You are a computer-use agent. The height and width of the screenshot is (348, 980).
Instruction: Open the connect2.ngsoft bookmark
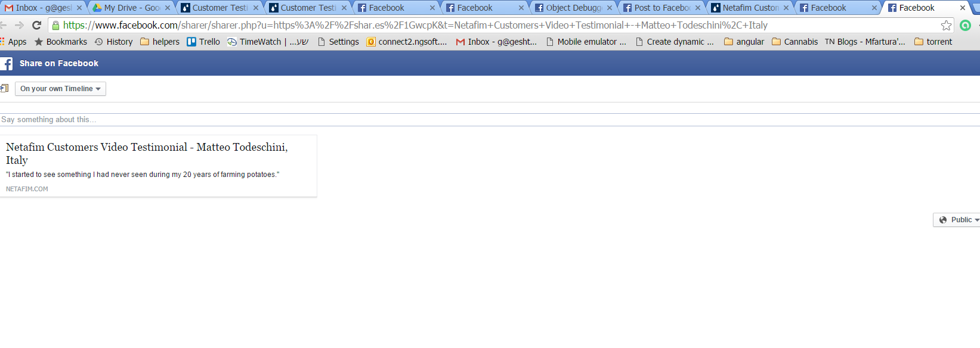pos(407,42)
